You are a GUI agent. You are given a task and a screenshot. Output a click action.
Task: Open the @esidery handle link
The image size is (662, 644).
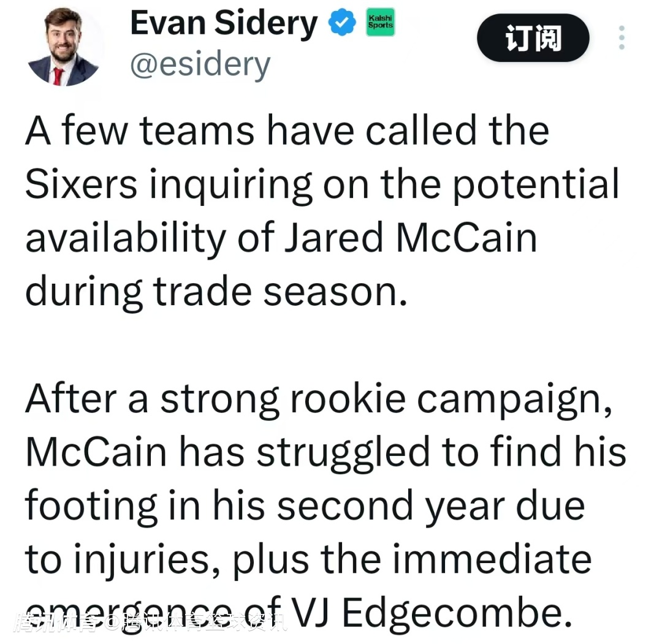(200, 64)
